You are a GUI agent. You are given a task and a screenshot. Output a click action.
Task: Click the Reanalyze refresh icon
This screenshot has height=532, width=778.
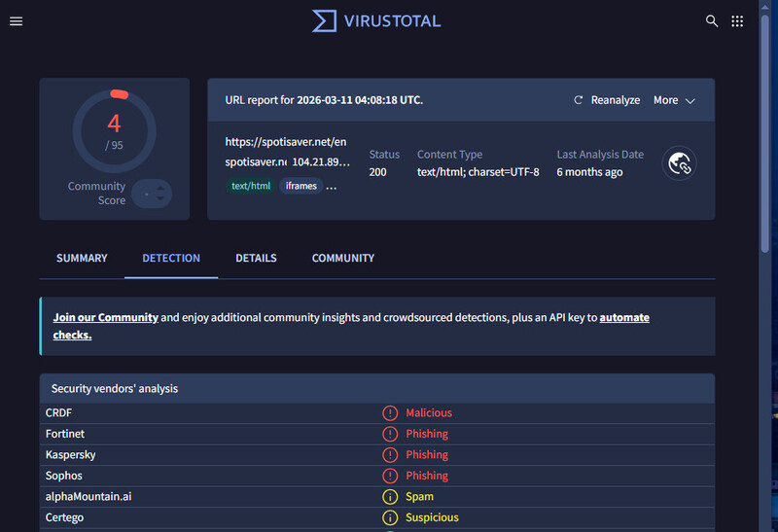coord(578,100)
